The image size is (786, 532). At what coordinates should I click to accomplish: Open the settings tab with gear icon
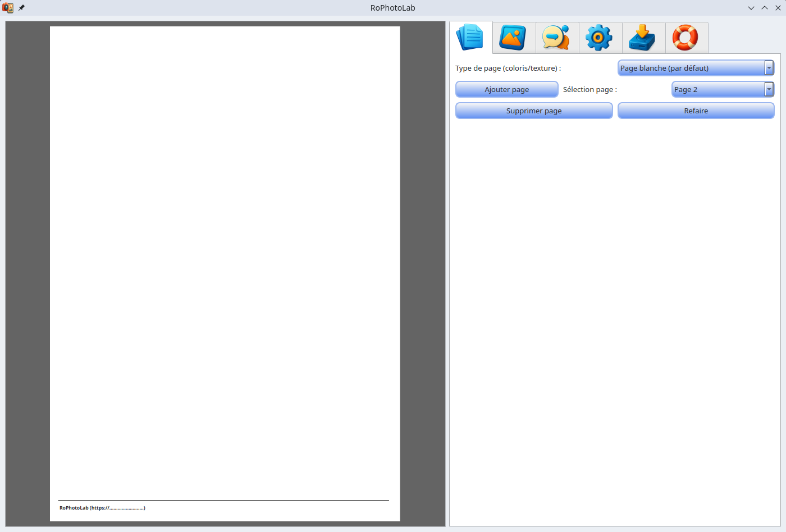click(x=600, y=38)
